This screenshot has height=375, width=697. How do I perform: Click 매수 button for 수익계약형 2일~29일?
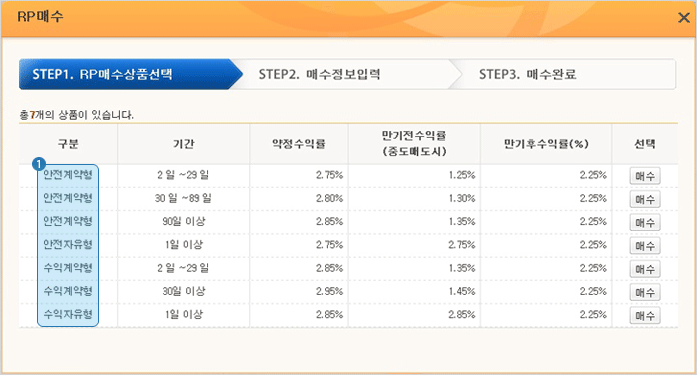coord(645,269)
